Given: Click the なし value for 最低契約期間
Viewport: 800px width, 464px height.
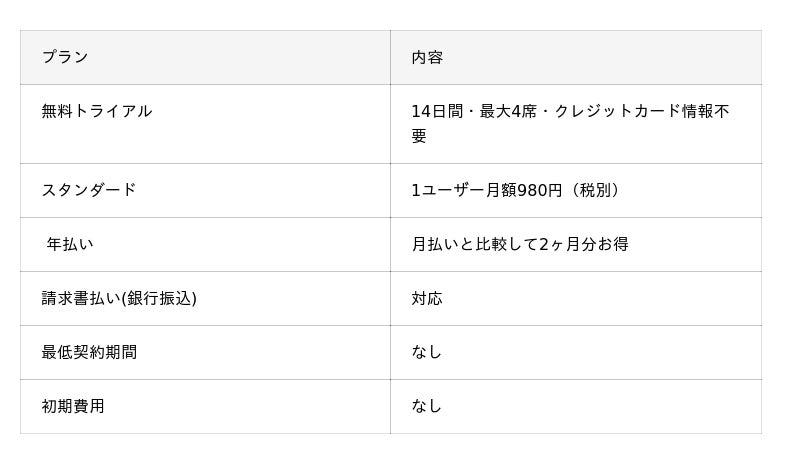Looking at the screenshot, I should (x=427, y=352).
